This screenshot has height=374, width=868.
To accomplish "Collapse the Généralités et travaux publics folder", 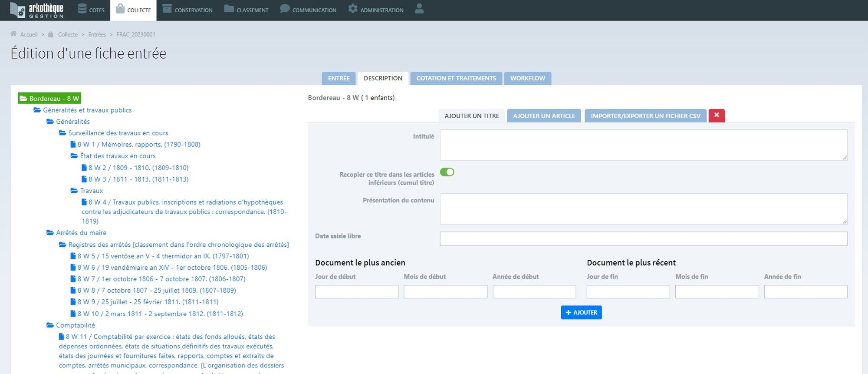I will 37,110.
